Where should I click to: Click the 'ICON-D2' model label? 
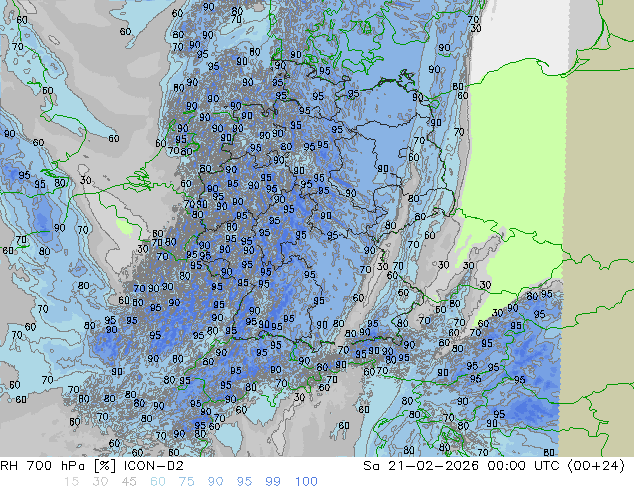pos(154,466)
